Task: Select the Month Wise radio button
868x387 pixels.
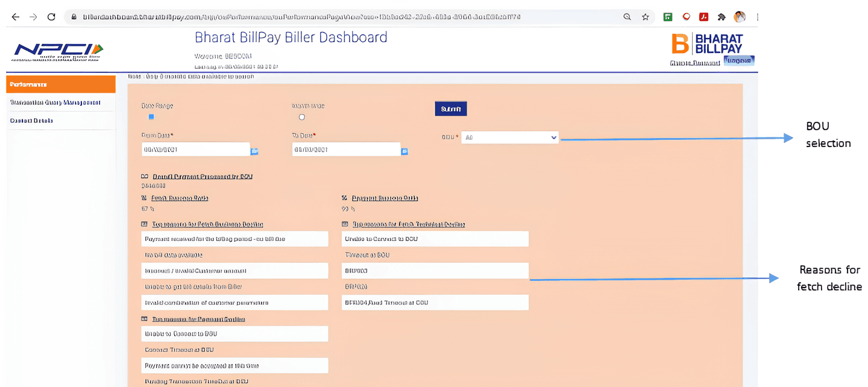Action: [302, 117]
